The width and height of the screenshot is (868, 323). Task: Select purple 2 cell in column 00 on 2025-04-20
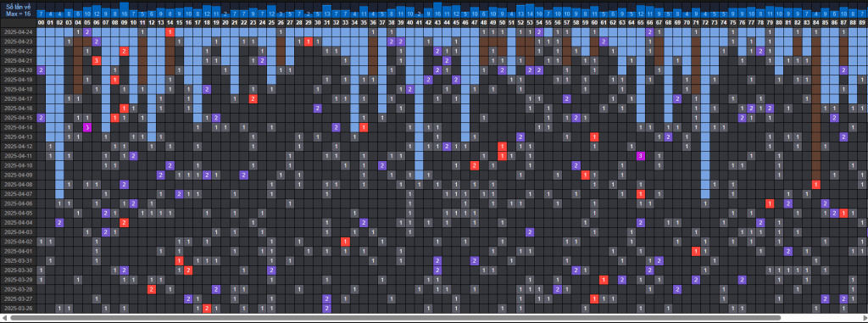click(x=41, y=70)
